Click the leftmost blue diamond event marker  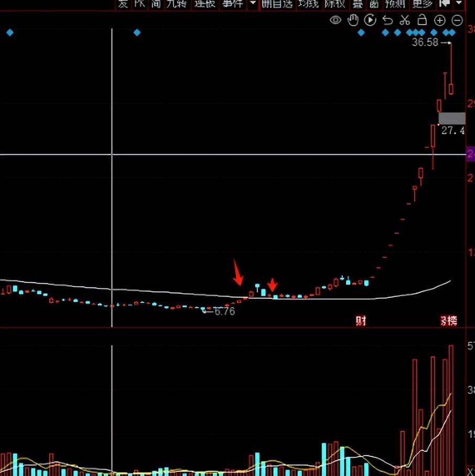pyautogui.click(x=10, y=33)
